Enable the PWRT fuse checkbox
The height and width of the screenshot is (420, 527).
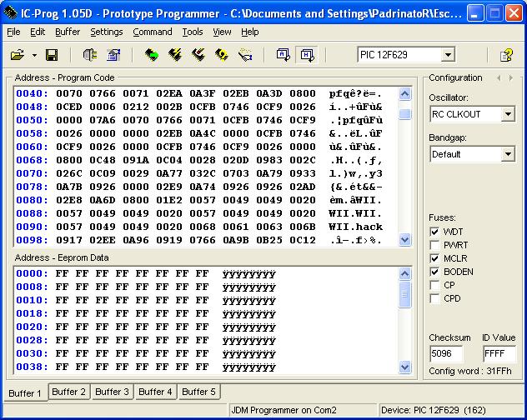coord(434,245)
